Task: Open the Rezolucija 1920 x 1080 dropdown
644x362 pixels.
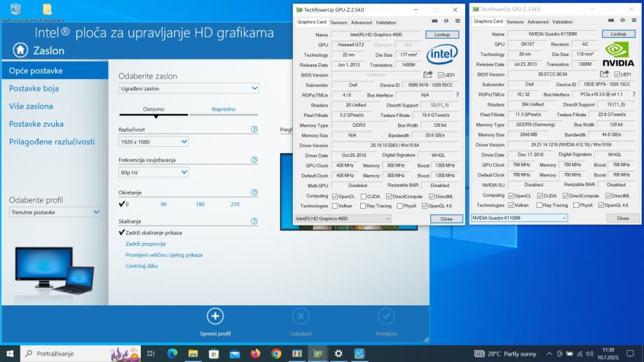Action: point(153,141)
